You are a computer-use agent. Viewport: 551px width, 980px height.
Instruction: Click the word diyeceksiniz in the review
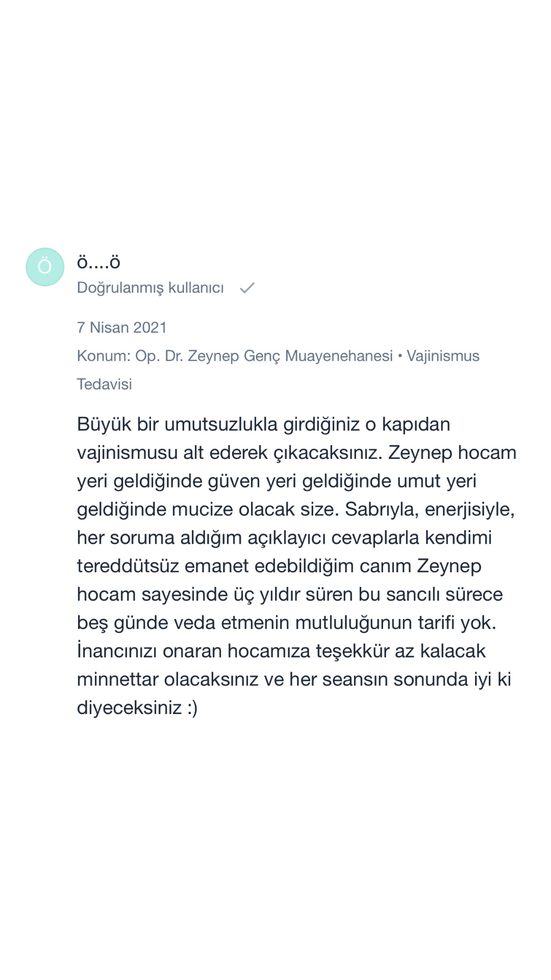(129, 708)
